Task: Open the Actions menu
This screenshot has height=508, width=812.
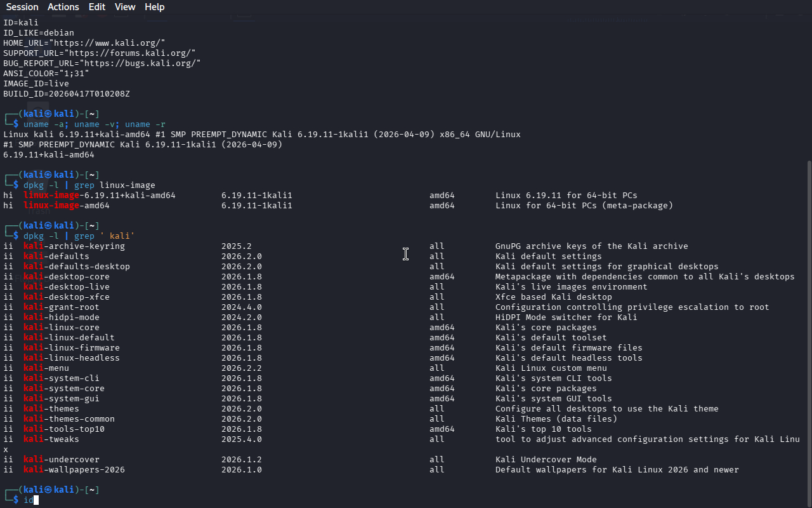Action: pyautogui.click(x=63, y=7)
